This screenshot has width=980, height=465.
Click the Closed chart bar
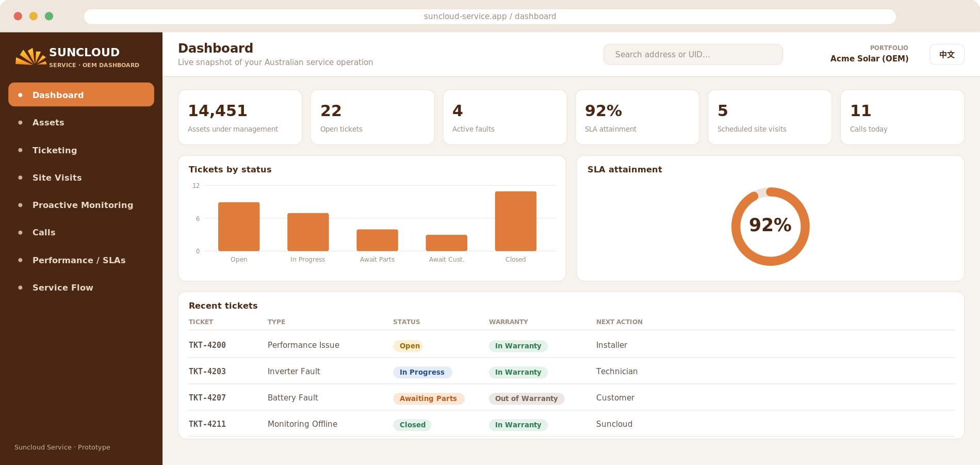pos(515,221)
